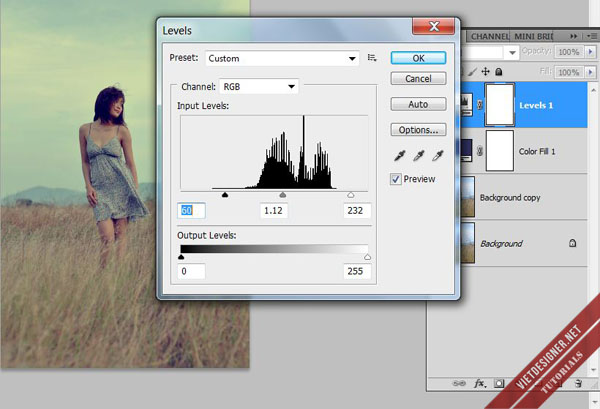Click the Opacity 100% field
Screen dimensions: 600x409
pos(569,52)
